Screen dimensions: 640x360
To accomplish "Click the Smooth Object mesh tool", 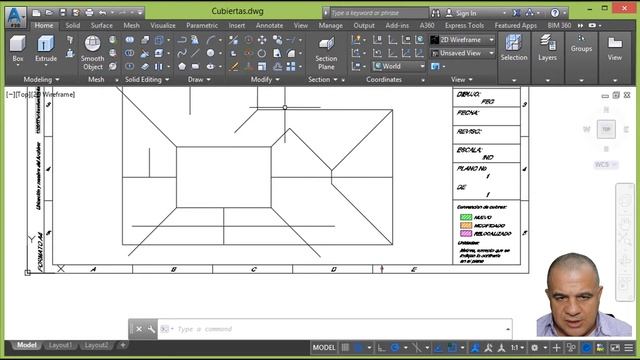I will click(92, 53).
